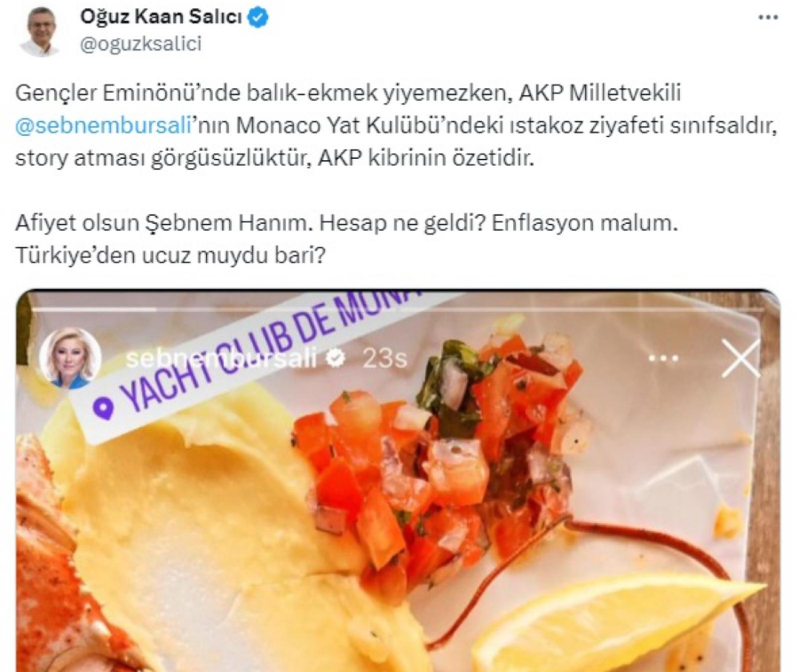Click the 23s story timestamp
Image resolution: width=799 pixels, height=672 pixels.
point(385,358)
